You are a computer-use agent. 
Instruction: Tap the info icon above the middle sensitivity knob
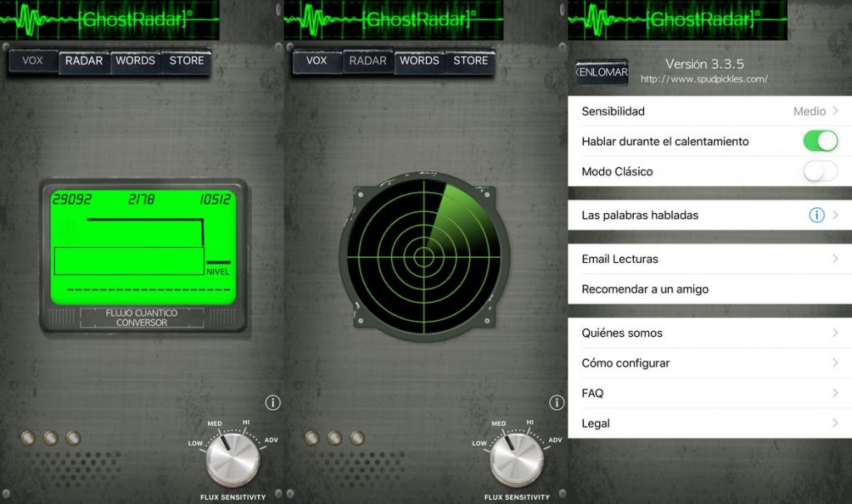coord(557,403)
